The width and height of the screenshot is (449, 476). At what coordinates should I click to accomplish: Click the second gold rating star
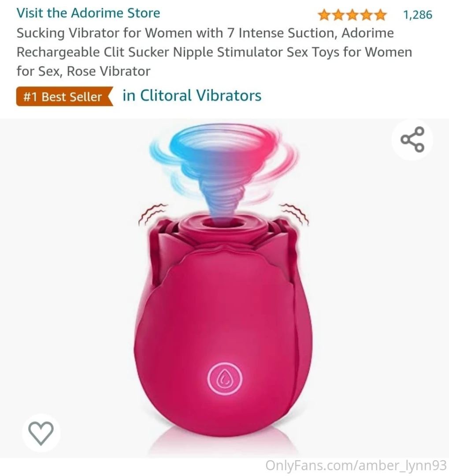point(338,15)
